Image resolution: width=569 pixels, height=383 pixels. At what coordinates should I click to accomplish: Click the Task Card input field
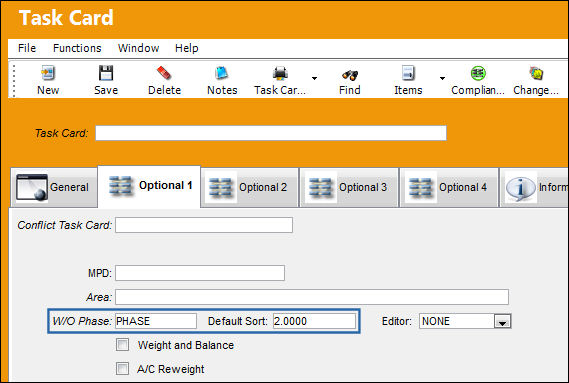point(271,133)
